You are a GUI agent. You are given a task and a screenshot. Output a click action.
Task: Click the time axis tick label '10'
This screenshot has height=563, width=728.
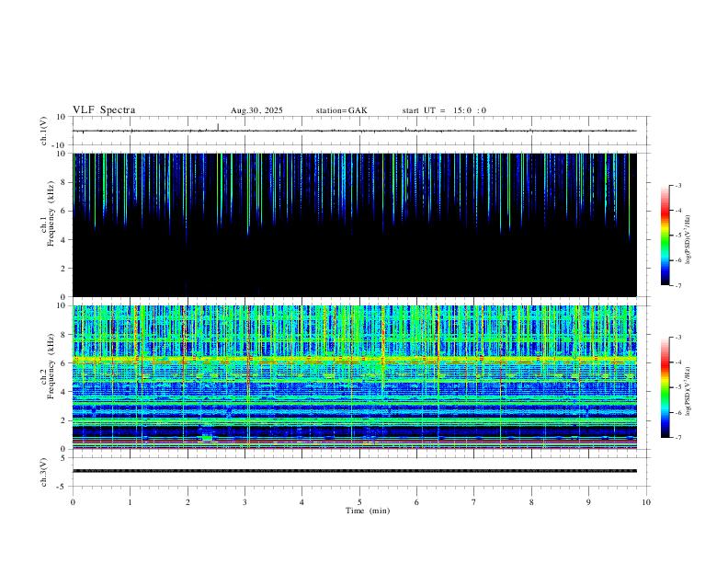tap(646, 502)
